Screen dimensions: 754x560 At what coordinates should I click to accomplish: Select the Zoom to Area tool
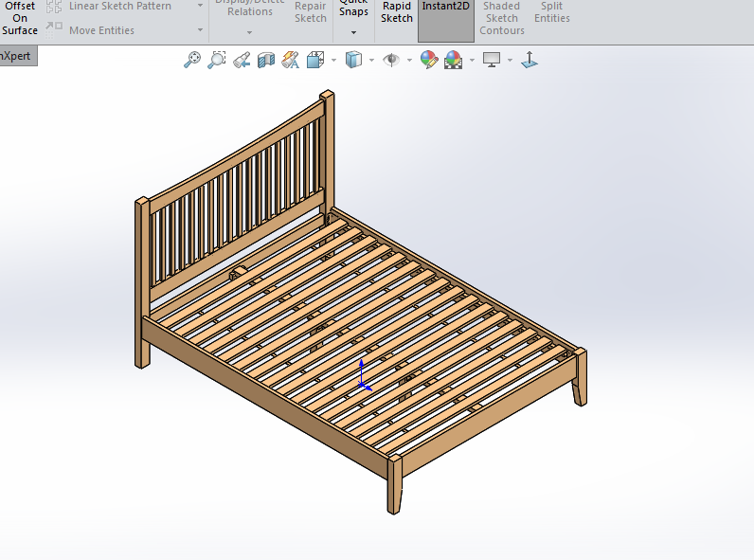coord(217,60)
